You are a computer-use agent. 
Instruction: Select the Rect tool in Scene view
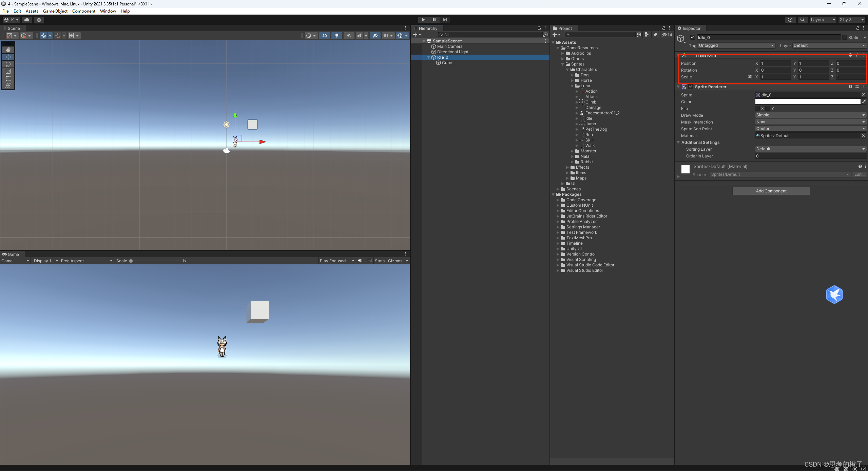[8, 78]
